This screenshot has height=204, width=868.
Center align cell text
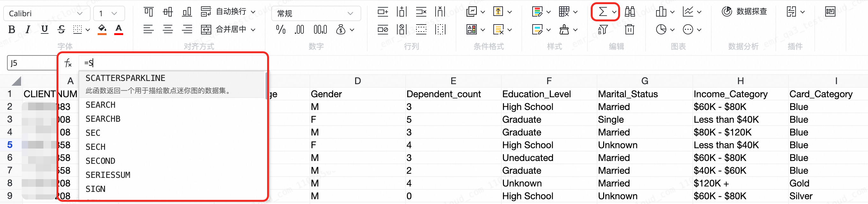click(168, 30)
